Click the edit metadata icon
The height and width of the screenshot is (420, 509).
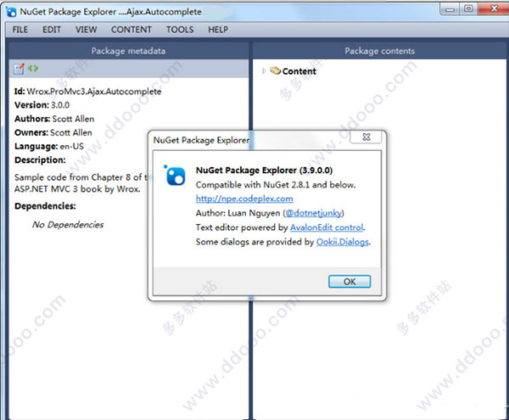19,69
